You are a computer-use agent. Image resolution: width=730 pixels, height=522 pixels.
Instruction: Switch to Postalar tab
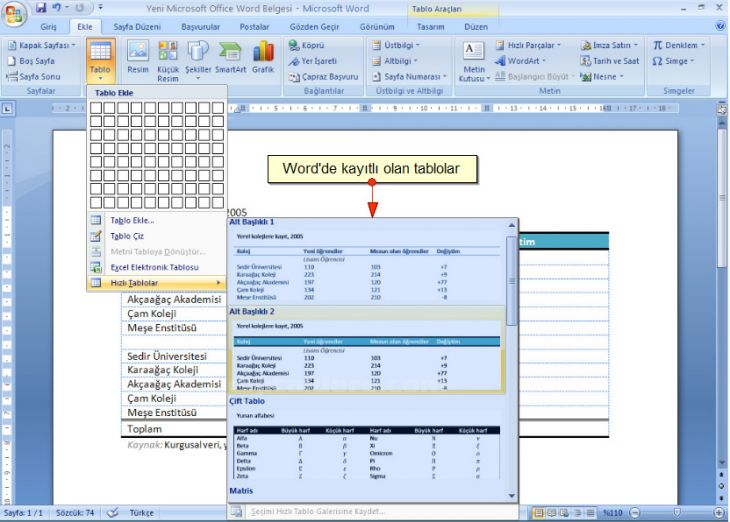(x=254, y=27)
